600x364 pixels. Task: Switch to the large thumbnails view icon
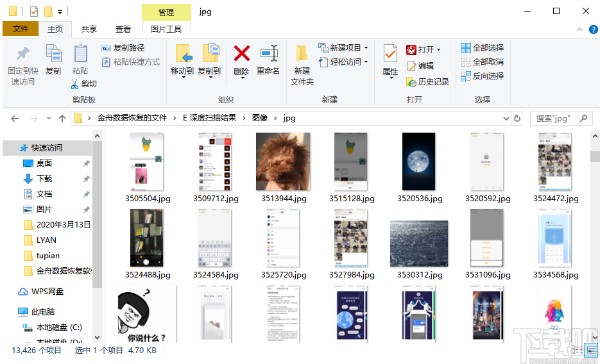(x=591, y=349)
